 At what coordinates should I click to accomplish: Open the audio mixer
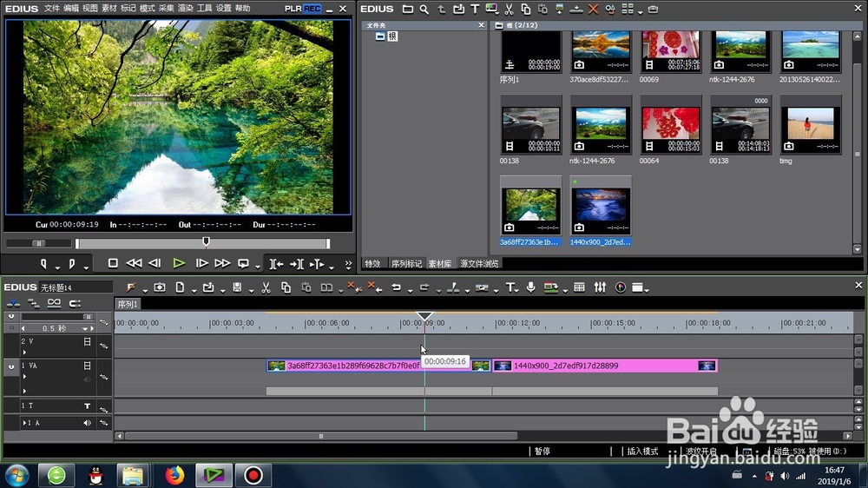pos(600,287)
